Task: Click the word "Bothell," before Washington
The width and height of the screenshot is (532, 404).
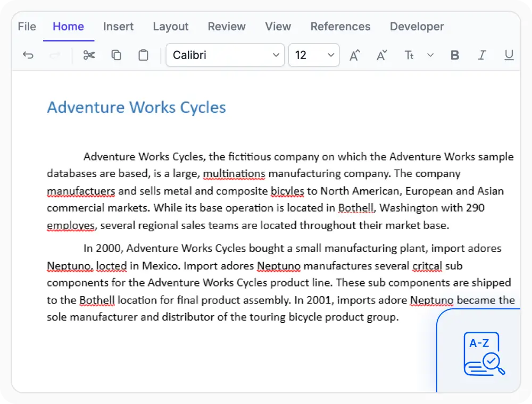Action: tap(357, 208)
